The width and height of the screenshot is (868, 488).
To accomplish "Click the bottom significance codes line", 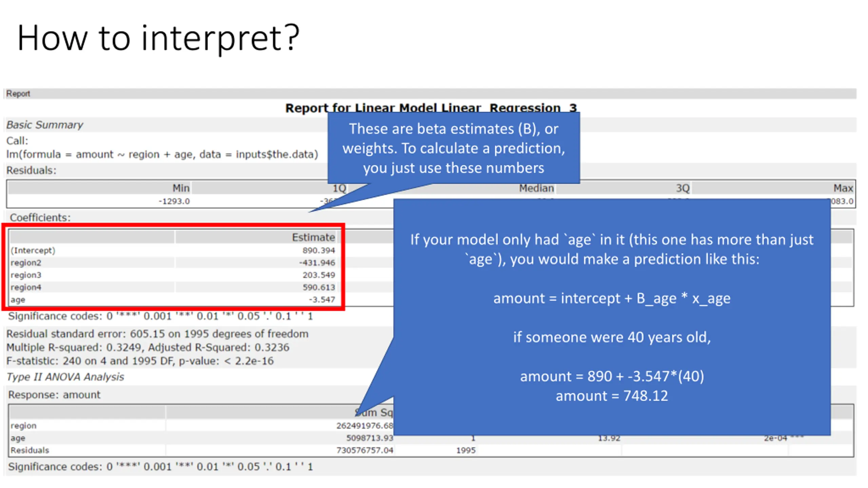I will pyautogui.click(x=160, y=467).
